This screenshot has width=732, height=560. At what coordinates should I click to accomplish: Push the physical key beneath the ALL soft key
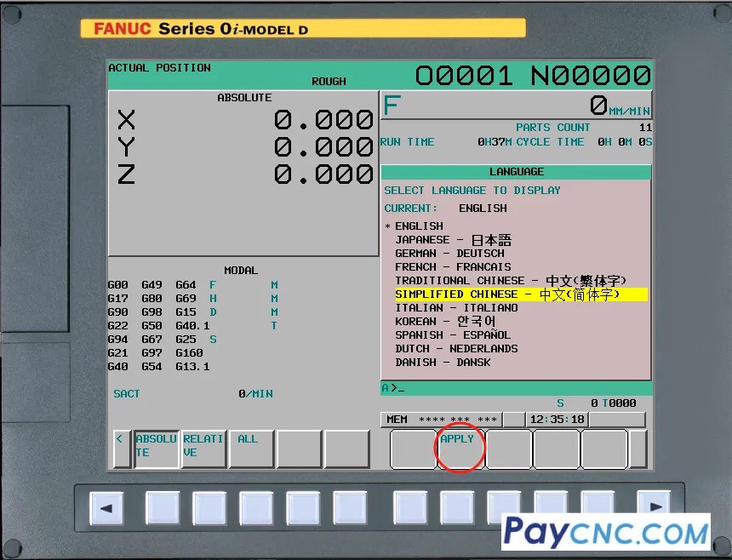256,508
